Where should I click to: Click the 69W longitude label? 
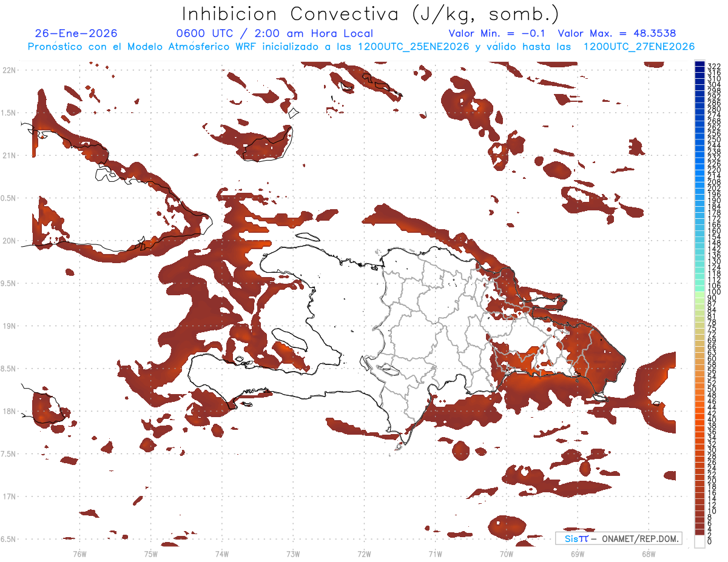(x=577, y=554)
